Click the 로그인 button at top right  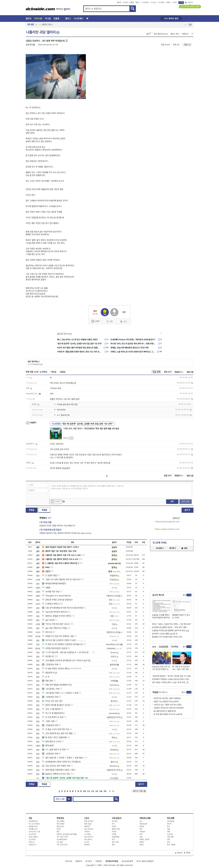pyautogui.click(x=181, y=2)
